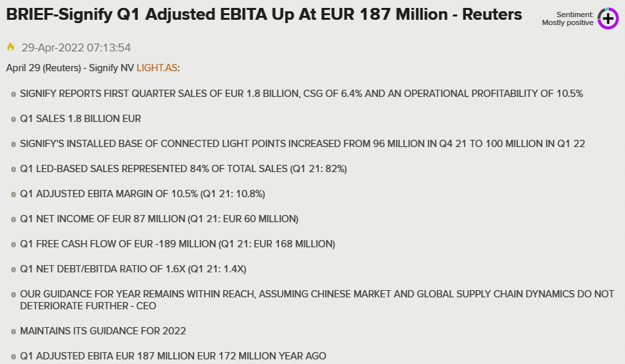Image resolution: width=625 pixels, height=364 pixels.
Task: Open the sentiment plus-circle indicator
Action: coord(608,18)
